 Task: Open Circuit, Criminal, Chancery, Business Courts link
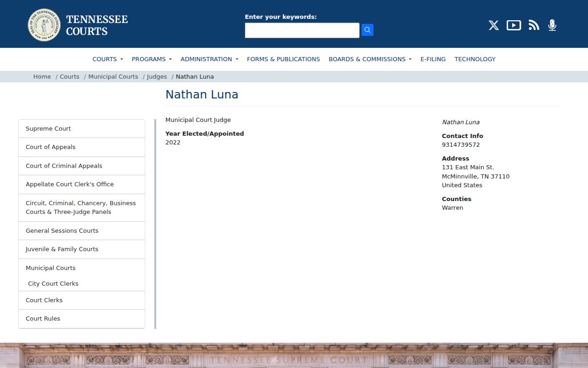click(x=82, y=207)
